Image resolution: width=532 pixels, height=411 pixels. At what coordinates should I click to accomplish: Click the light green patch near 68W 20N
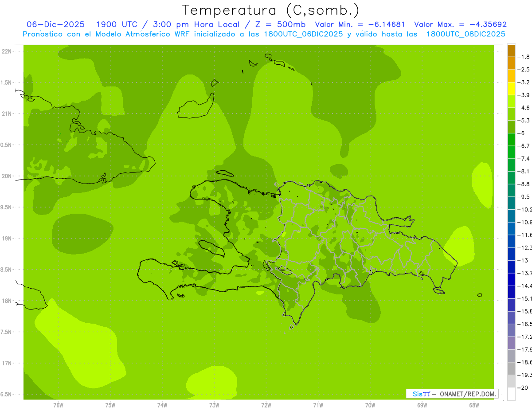[482, 185]
